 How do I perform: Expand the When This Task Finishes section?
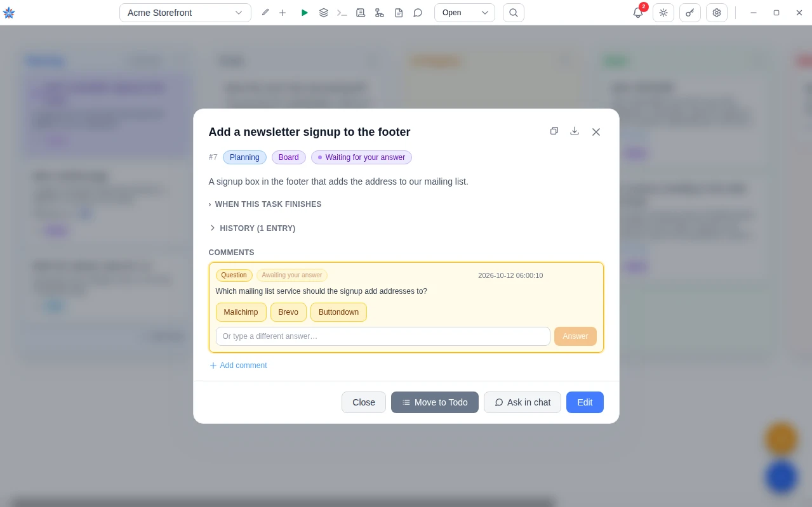click(265, 204)
